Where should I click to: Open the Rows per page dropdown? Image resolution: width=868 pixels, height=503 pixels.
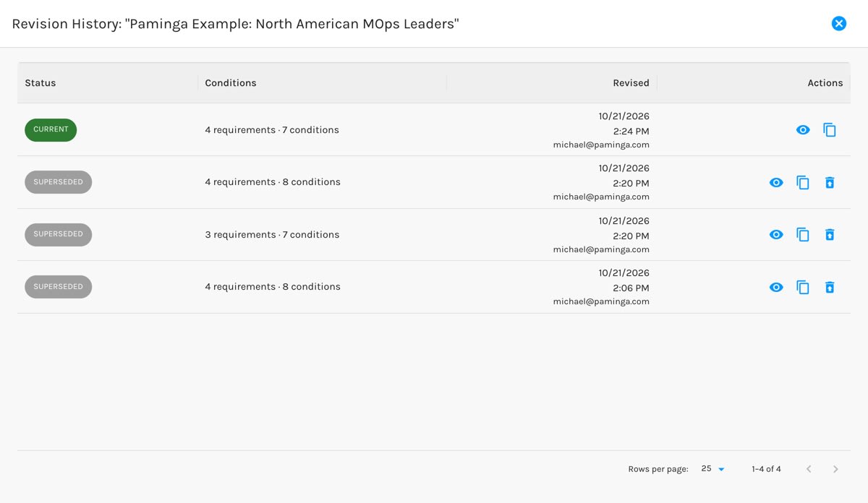713,469
